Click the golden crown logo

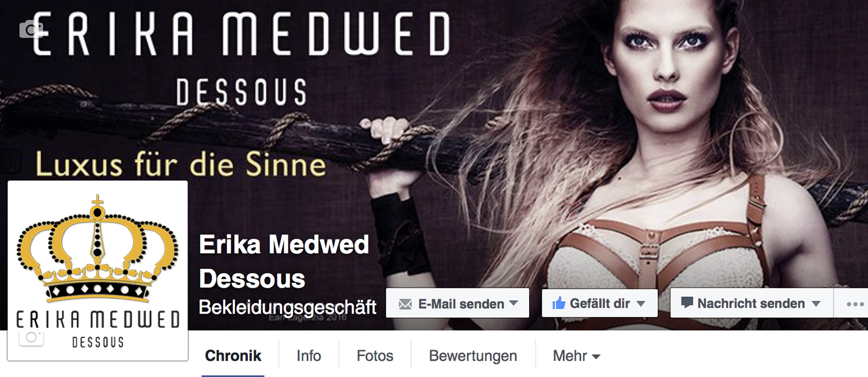[x=98, y=248]
